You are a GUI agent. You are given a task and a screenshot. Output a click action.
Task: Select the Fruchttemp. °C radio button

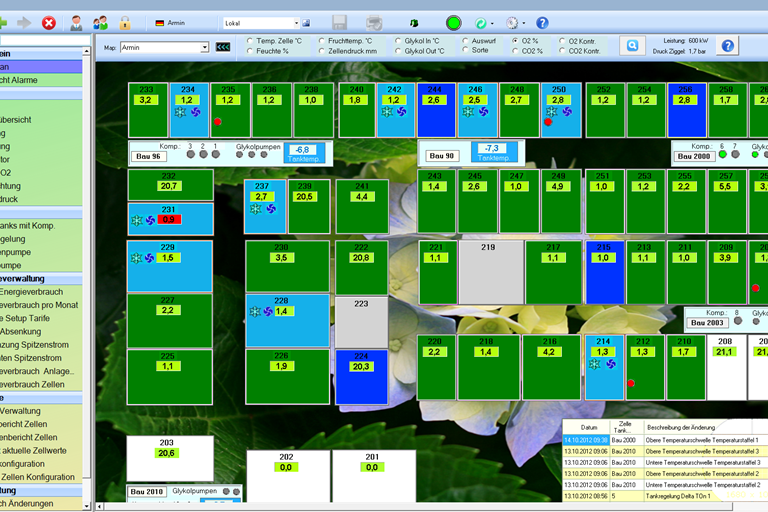tap(322, 41)
